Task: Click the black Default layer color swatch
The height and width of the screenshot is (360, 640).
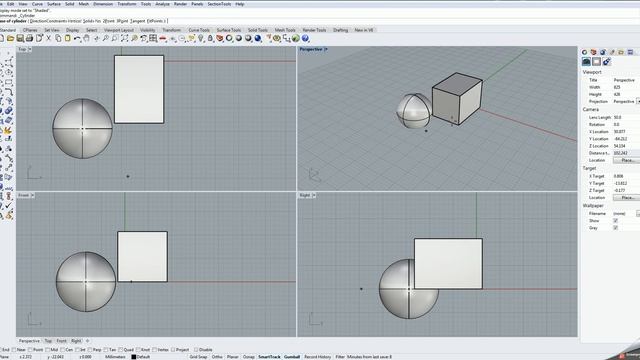Action: click(133, 357)
